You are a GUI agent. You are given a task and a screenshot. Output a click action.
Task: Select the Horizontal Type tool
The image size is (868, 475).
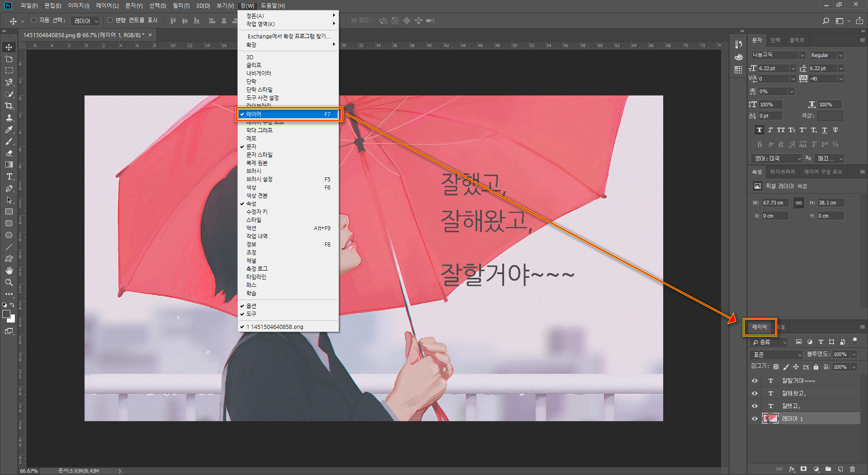[9, 176]
